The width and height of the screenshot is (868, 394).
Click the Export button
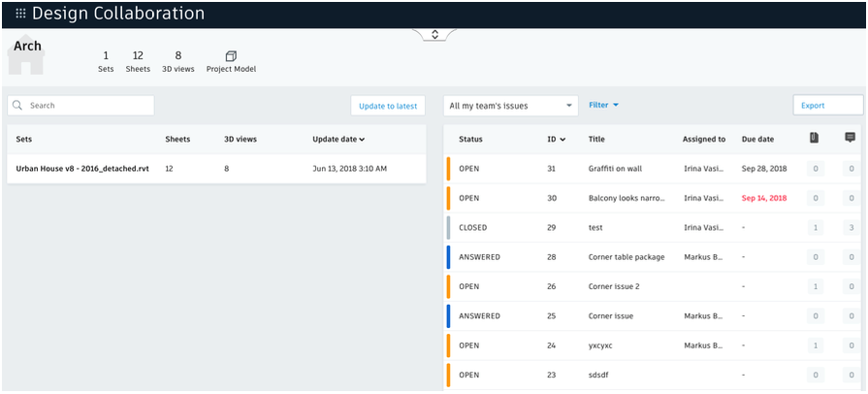click(827, 105)
